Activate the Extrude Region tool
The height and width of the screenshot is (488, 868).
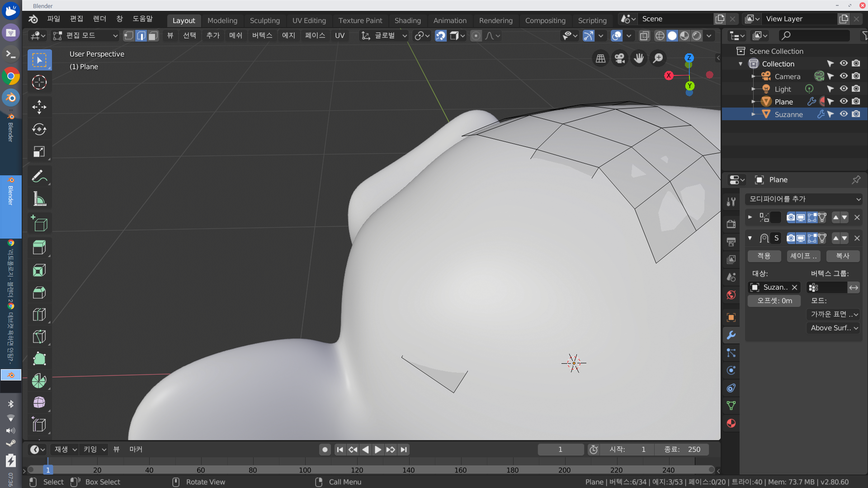click(39, 248)
